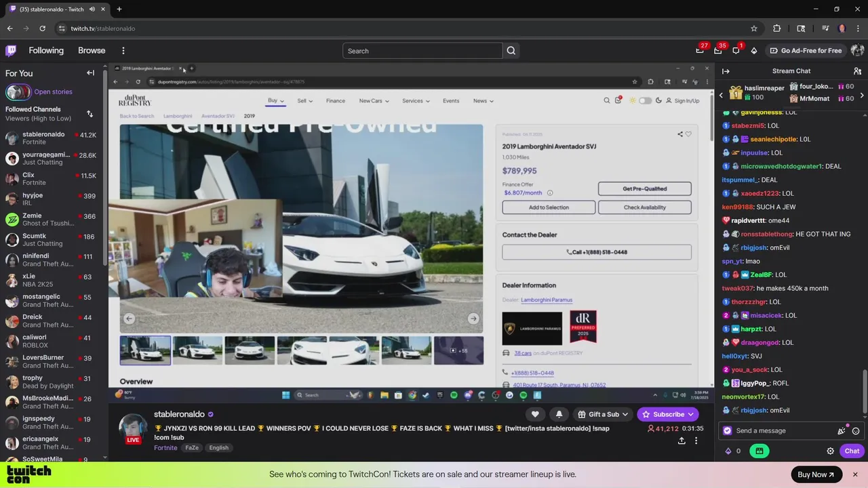This screenshot has height=488, width=868.
Task: Open yourragegaming channel in sidebar
Action: 52,159
